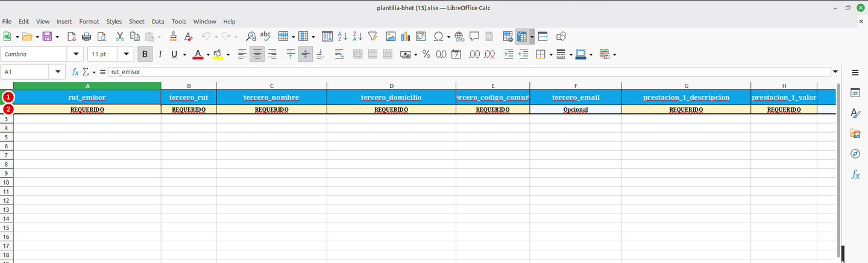Click the Sort Ascending icon
Image resolution: width=868 pixels, height=263 pixels.
click(342, 36)
